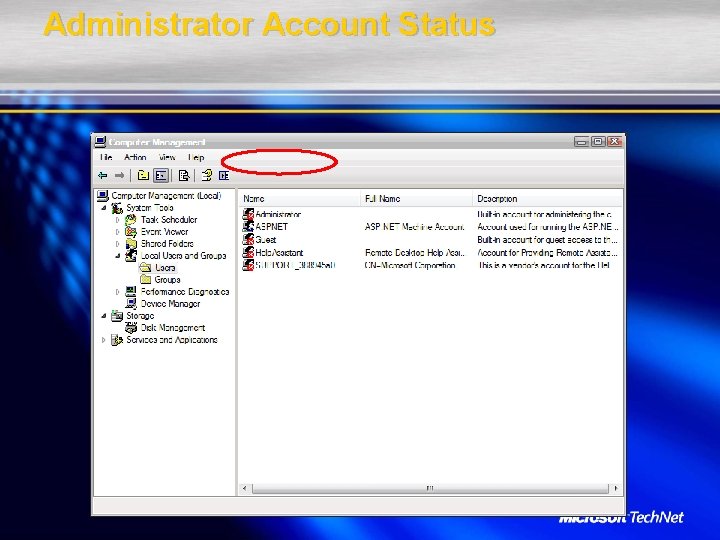The image size is (720, 540).
Task: Click the Services and Applications icon
Action: click(x=117, y=340)
